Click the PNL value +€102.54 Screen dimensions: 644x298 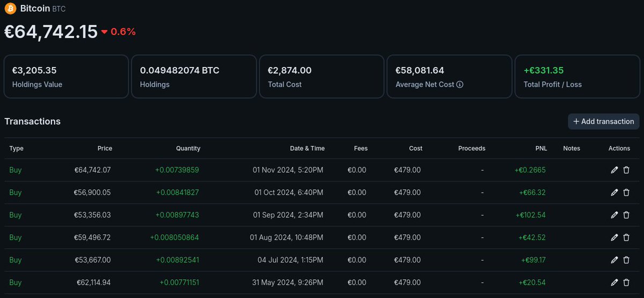530,215
